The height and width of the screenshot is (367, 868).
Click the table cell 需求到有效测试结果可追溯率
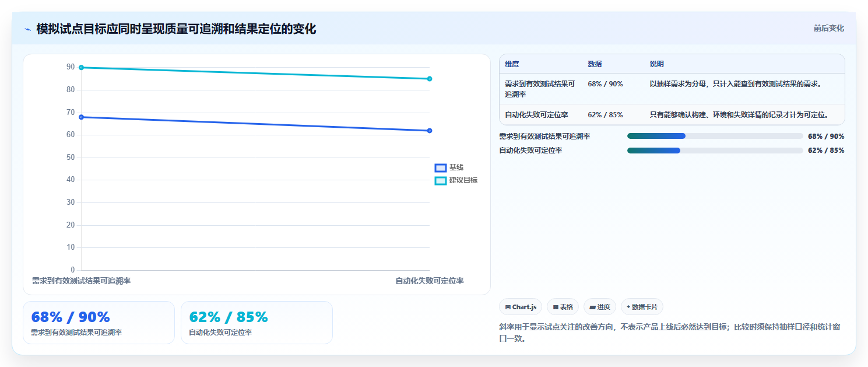(540, 89)
